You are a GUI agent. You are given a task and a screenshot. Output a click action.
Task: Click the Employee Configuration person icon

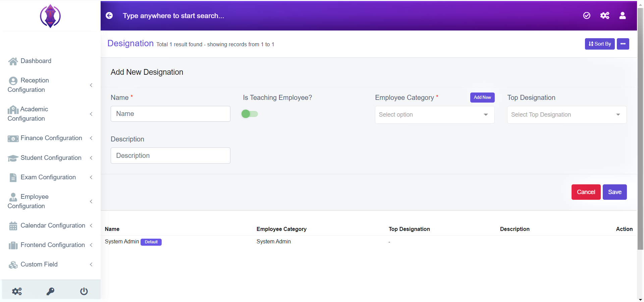13,197
